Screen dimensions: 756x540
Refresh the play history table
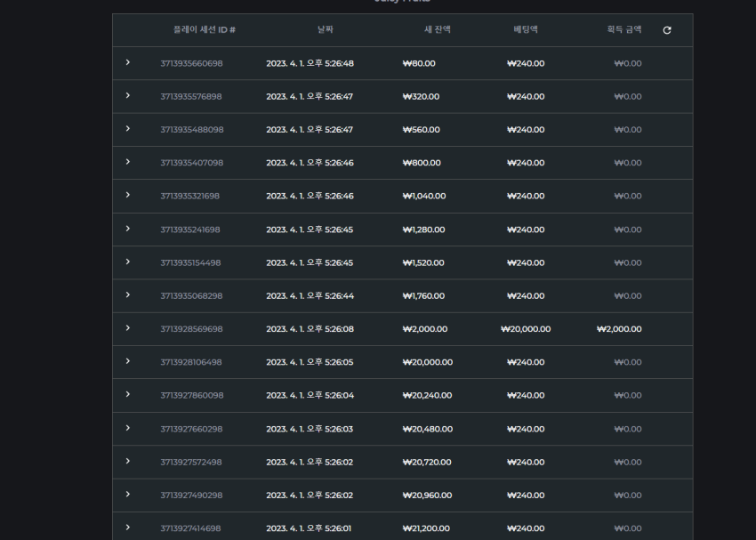[667, 30]
